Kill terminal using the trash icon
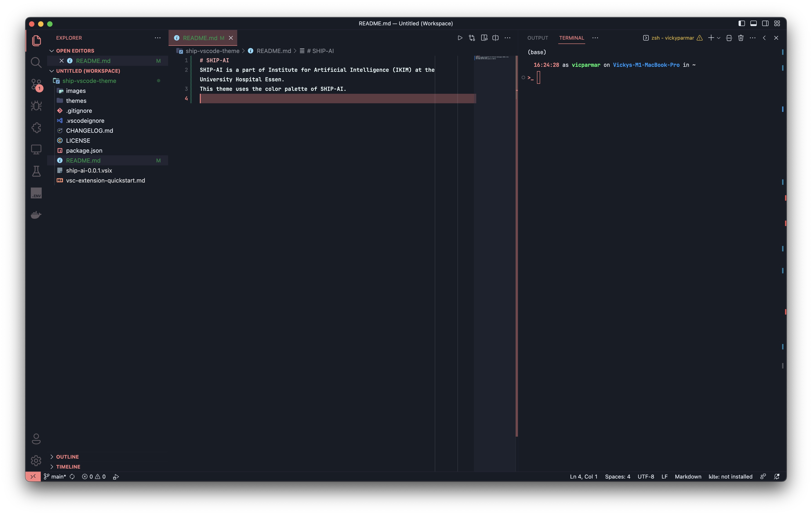812x515 pixels. click(740, 38)
